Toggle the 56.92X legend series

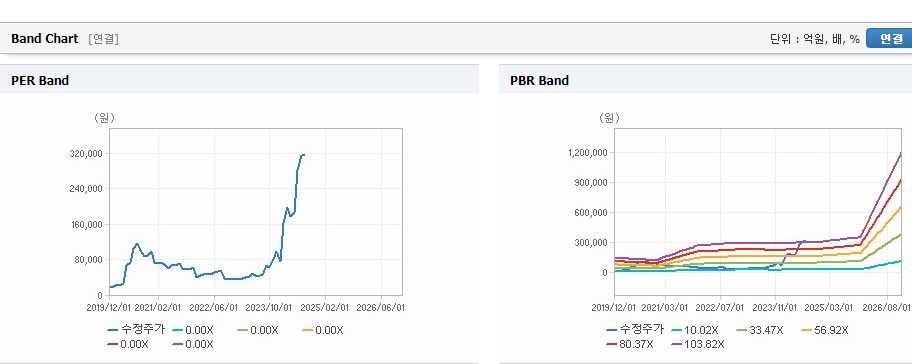(x=825, y=330)
